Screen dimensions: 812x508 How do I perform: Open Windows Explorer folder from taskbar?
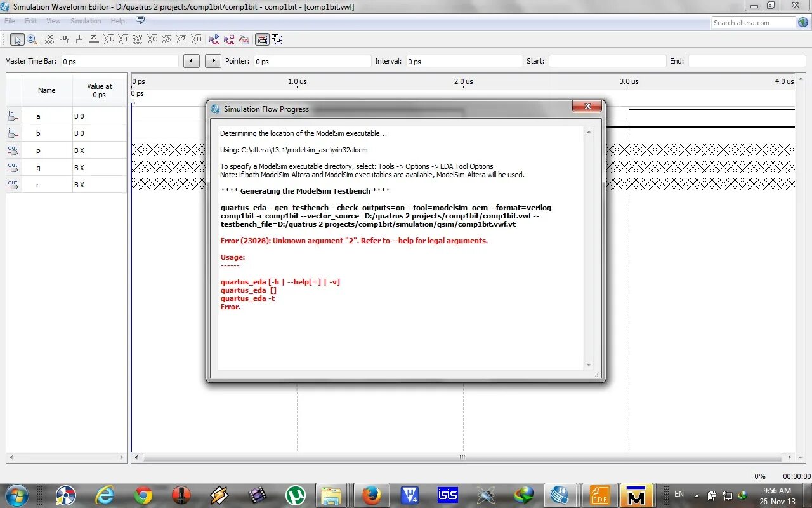coord(332,495)
